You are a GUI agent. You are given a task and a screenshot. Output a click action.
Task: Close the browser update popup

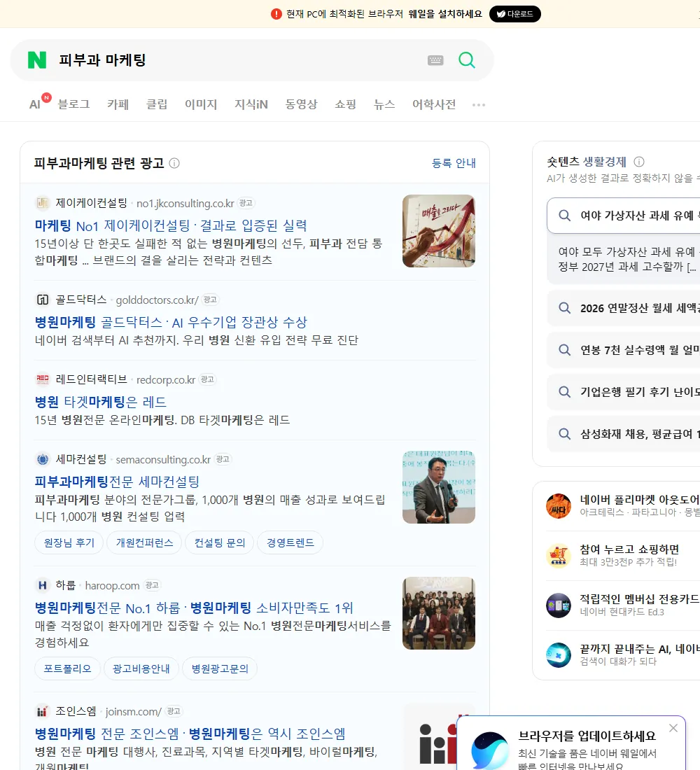tap(673, 728)
